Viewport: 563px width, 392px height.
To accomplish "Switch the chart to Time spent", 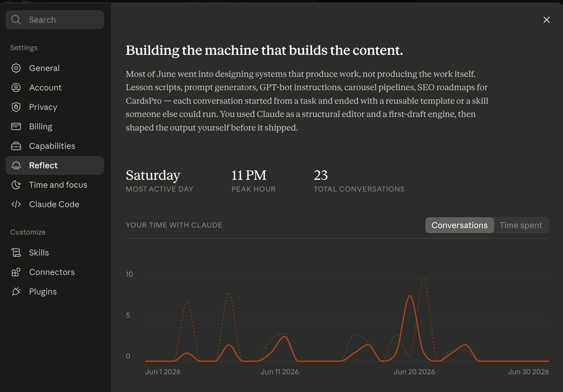I will coord(521,225).
